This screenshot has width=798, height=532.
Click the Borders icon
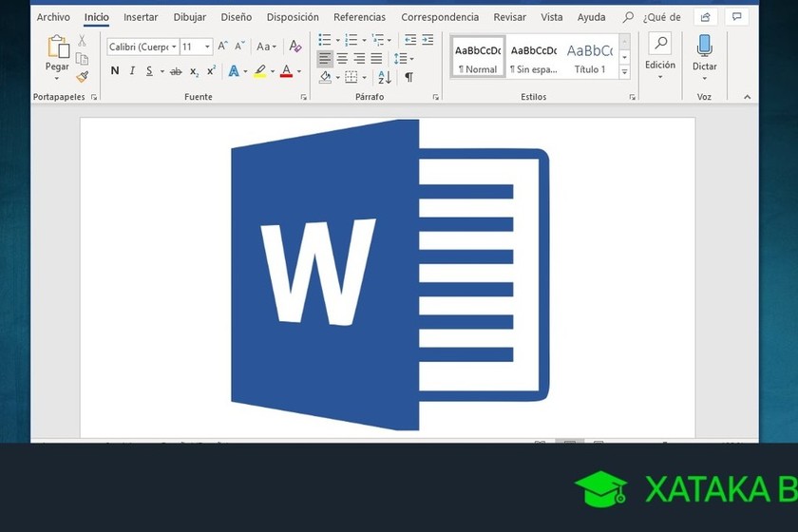(351, 77)
